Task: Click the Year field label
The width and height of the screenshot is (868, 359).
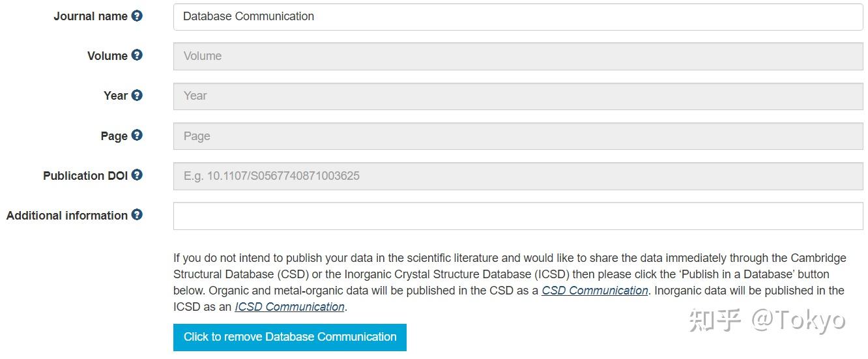Action: tap(115, 96)
